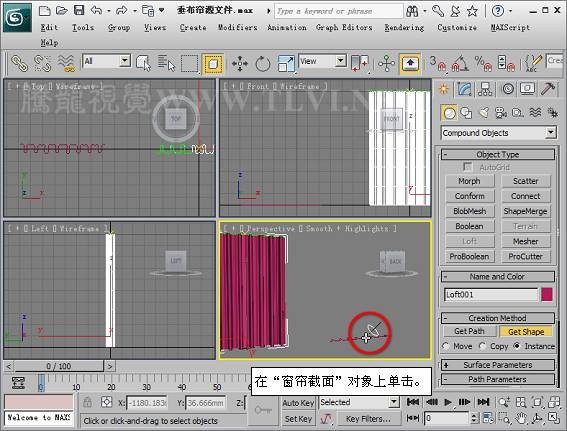Select the Geometry category icon
Image resolution: width=567 pixels, height=431 pixels.
pyautogui.click(x=449, y=113)
